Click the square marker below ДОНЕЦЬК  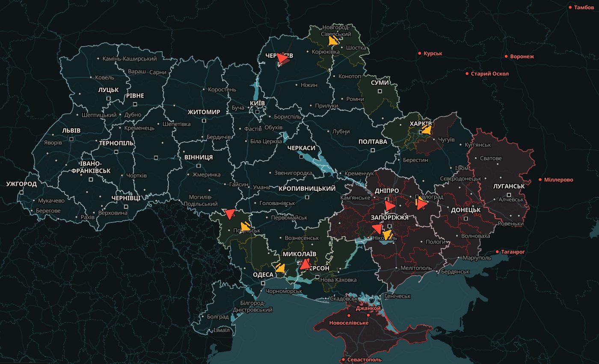tap(466, 219)
